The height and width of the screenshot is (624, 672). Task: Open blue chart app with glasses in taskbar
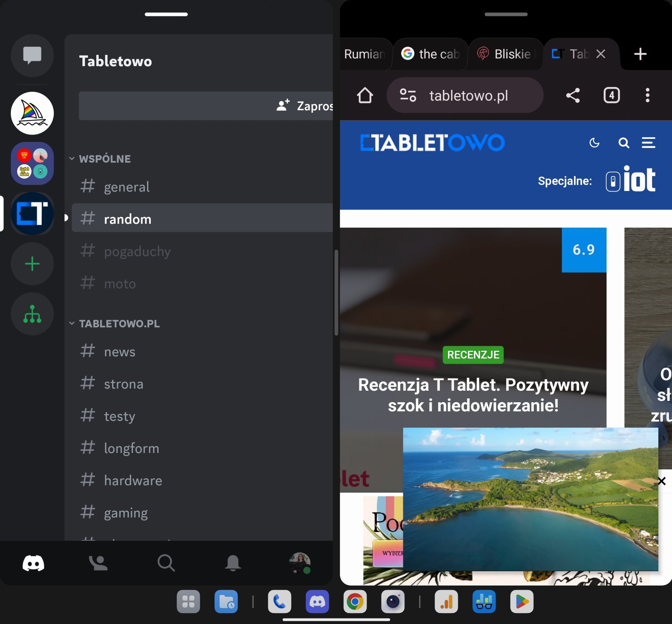(484, 602)
